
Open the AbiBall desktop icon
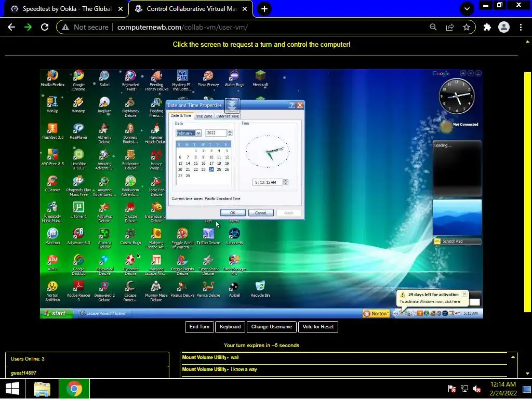[234, 289]
